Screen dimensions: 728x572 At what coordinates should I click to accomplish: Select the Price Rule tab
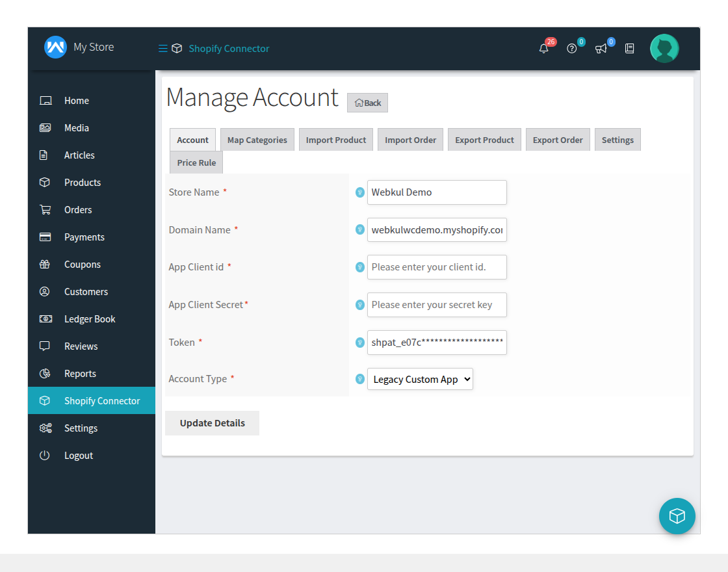pos(196,162)
